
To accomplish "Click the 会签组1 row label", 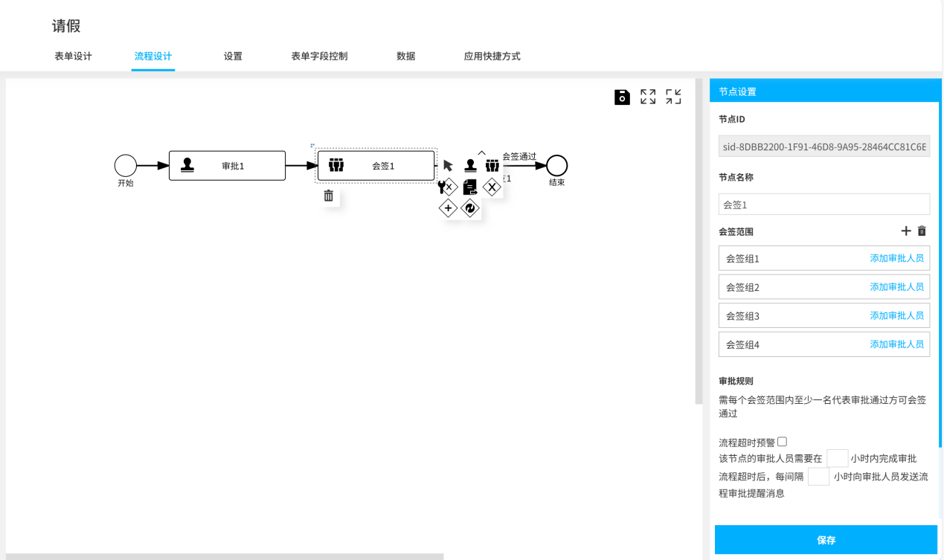I will tap(742, 259).
